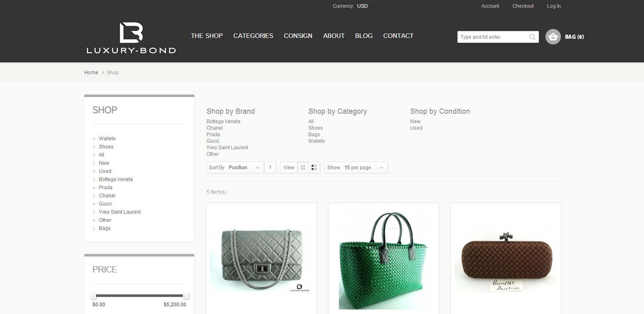Click Wallets under Shop by Category
The width and height of the screenshot is (644, 314).
[317, 141]
